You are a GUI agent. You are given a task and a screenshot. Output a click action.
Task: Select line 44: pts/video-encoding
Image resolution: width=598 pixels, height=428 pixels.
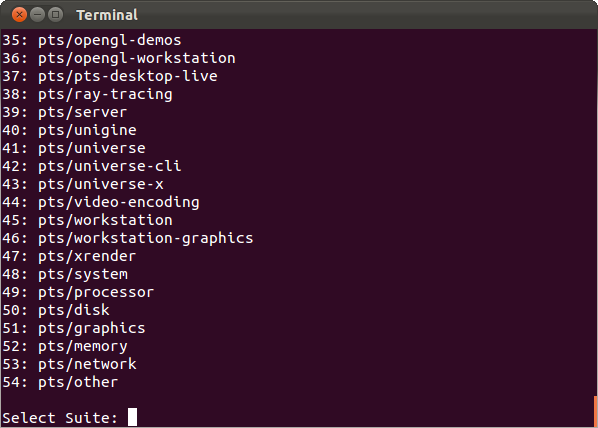coord(101,202)
